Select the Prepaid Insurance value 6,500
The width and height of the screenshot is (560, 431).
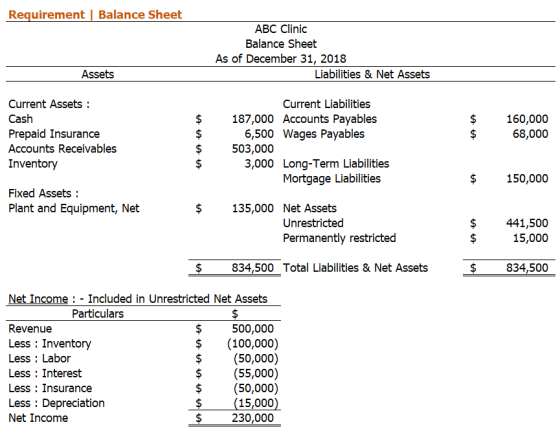pyautogui.click(x=259, y=134)
